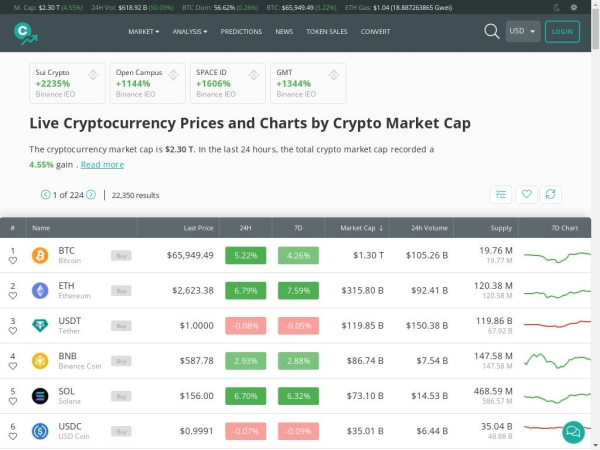Click Buy button for USDT
This screenshot has height=450, width=600.
coord(121,326)
